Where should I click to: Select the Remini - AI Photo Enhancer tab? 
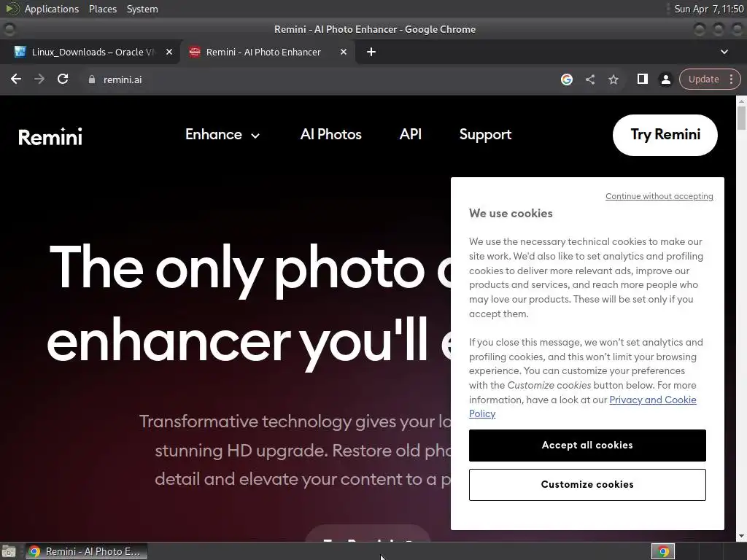263,52
